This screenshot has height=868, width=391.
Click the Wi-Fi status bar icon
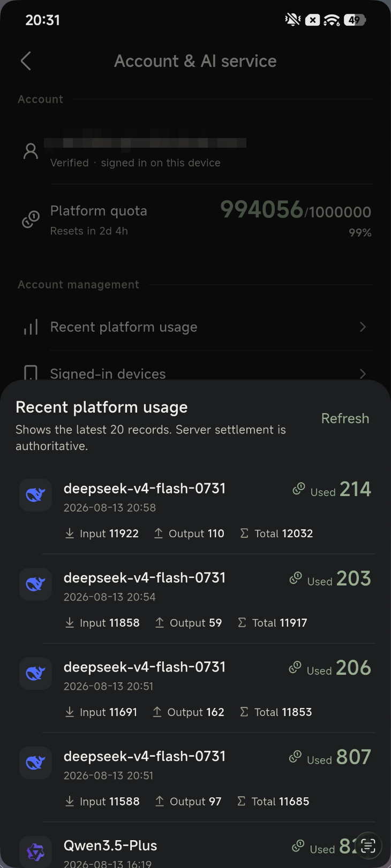332,20
